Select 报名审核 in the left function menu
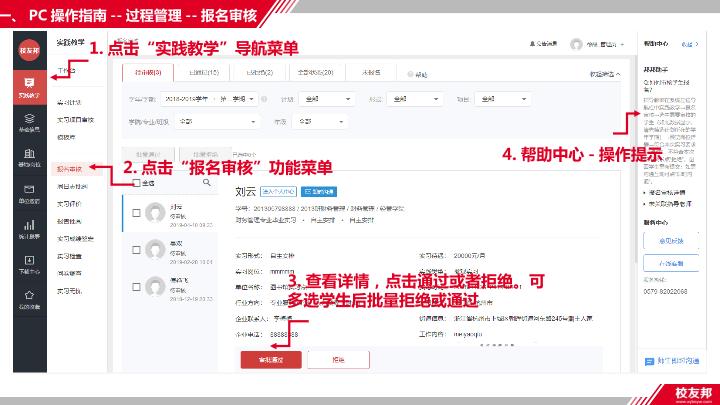Viewport: 720px width, 405px height. pyautogui.click(x=70, y=169)
